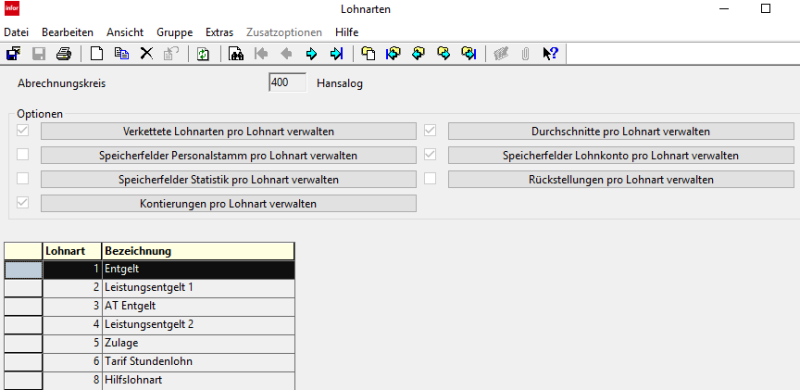Click Speicherfelder Statistik pro Lohnart verwalten

point(229,179)
